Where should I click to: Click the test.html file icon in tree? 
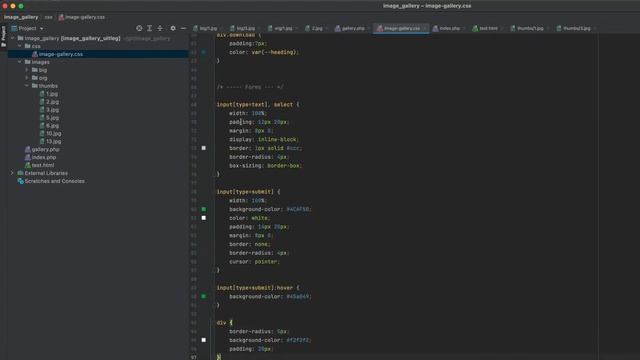click(x=28, y=165)
